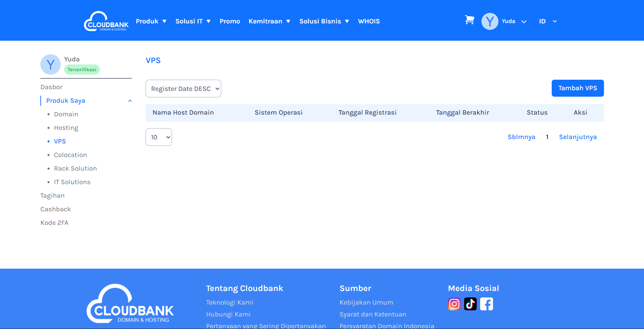Open Kode 2FA settings in sidebar
Screen dimensions: 644x329
tap(54, 223)
